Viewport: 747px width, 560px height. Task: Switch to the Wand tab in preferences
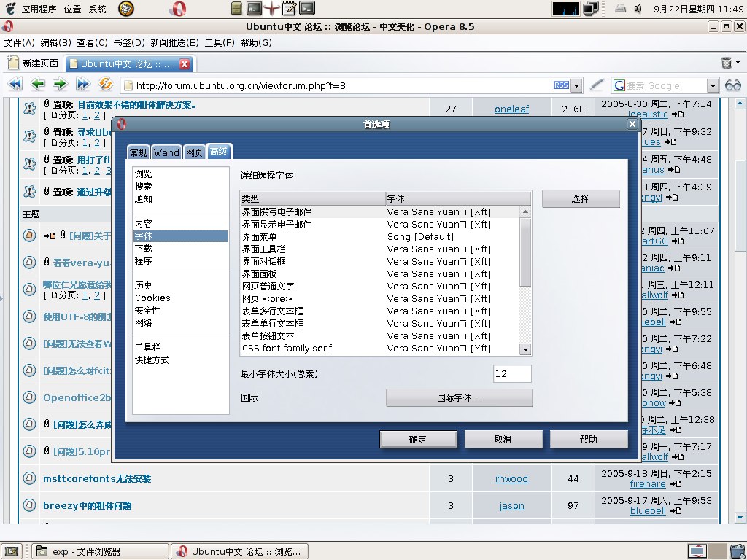[x=166, y=152]
